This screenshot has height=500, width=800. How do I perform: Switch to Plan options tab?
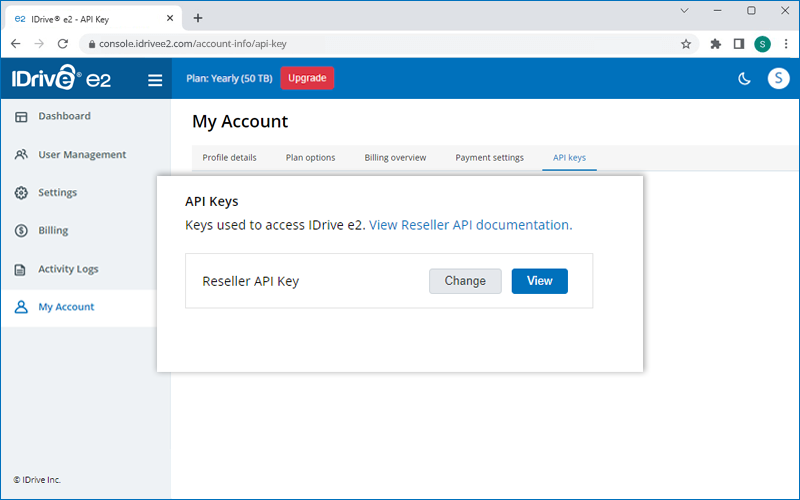(x=310, y=158)
